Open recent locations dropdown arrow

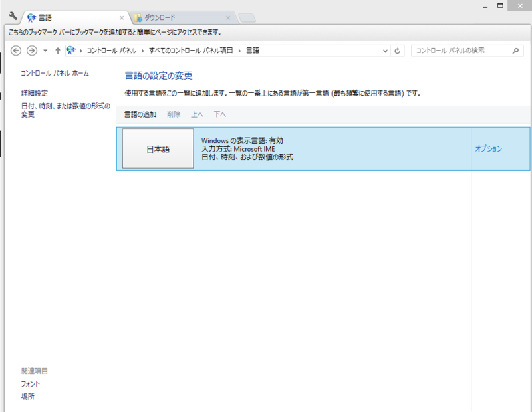pyautogui.click(x=45, y=51)
